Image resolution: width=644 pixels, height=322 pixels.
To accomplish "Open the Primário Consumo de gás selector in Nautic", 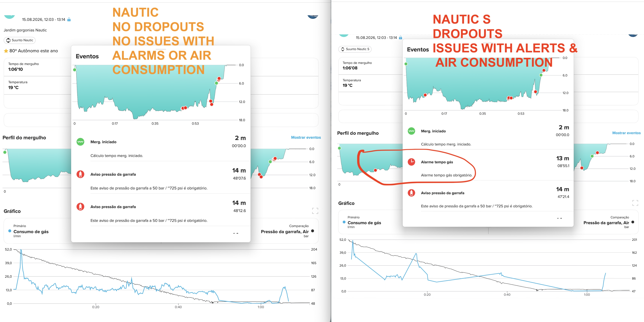I will [31, 231].
